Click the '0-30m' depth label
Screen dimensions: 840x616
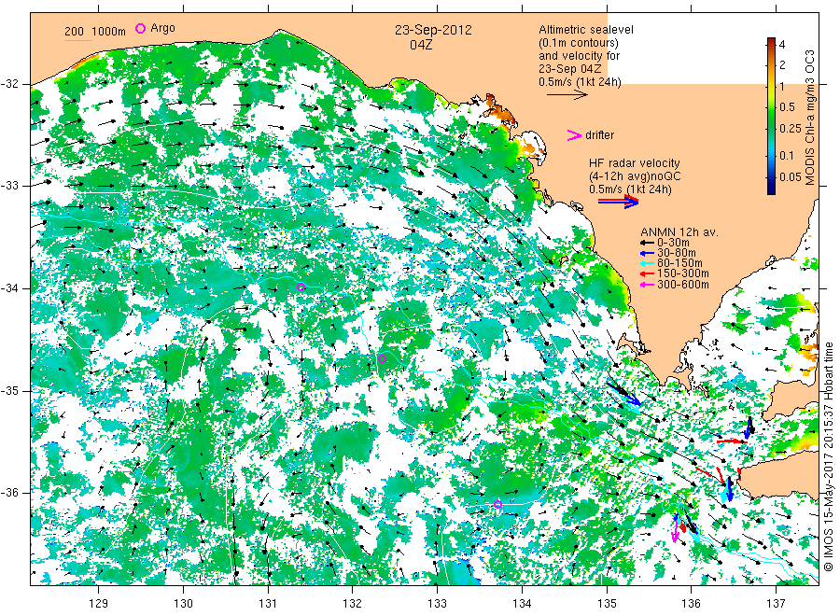(673, 243)
